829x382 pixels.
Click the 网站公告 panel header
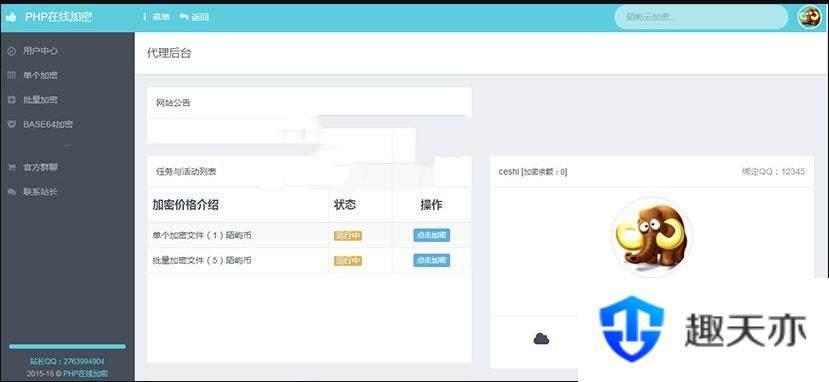[x=309, y=103]
